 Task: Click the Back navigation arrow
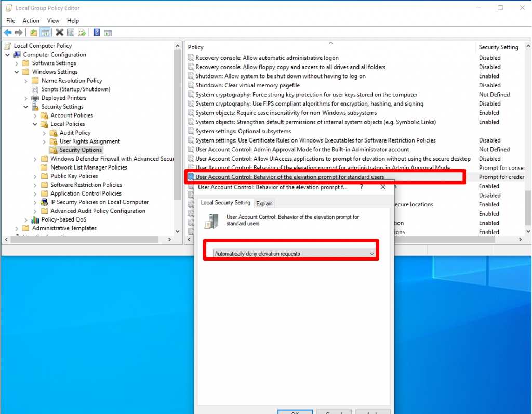(x=8, y=32)
